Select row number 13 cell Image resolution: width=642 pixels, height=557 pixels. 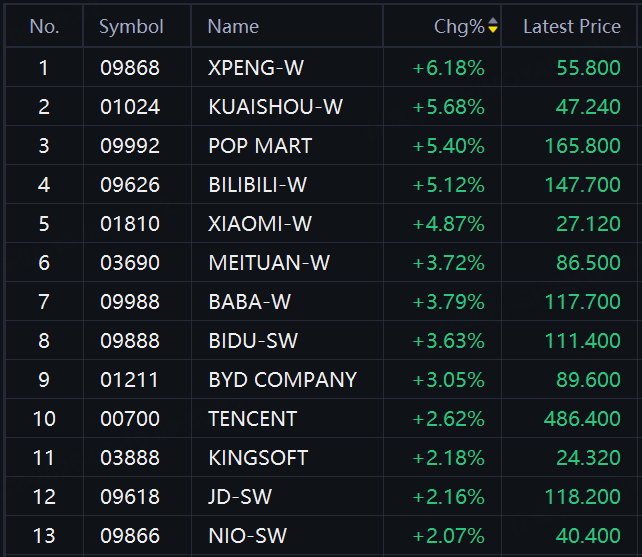44,536
